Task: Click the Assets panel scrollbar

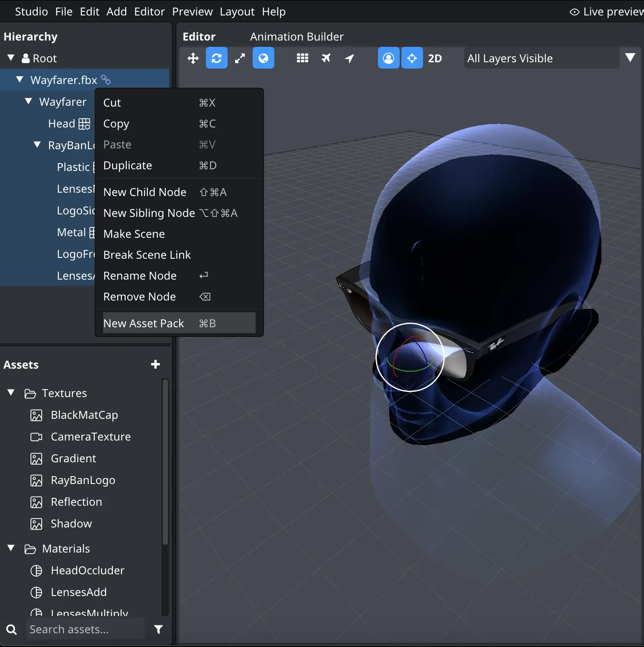Action: [x=165, y=462]
